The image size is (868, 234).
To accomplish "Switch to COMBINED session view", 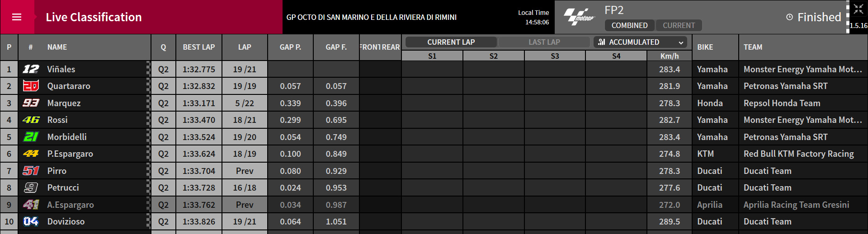I will tap(630, 25).
